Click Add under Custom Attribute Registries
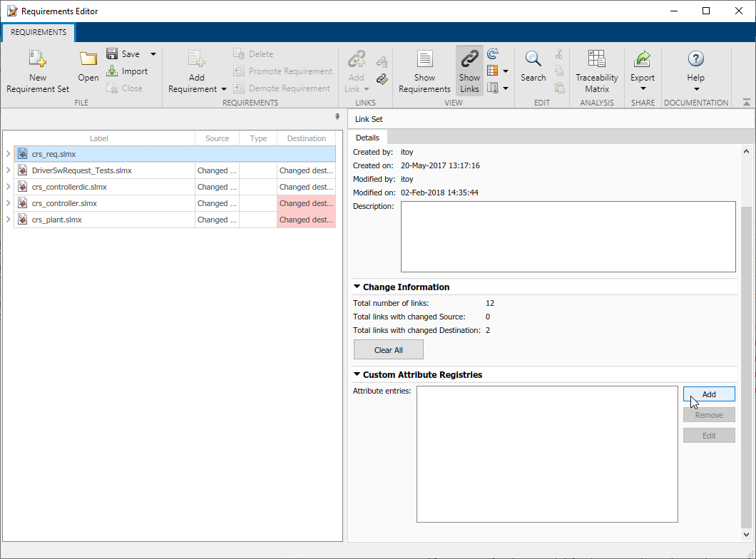The height and width of the screenshot is (559, 756). click(709, 394)
